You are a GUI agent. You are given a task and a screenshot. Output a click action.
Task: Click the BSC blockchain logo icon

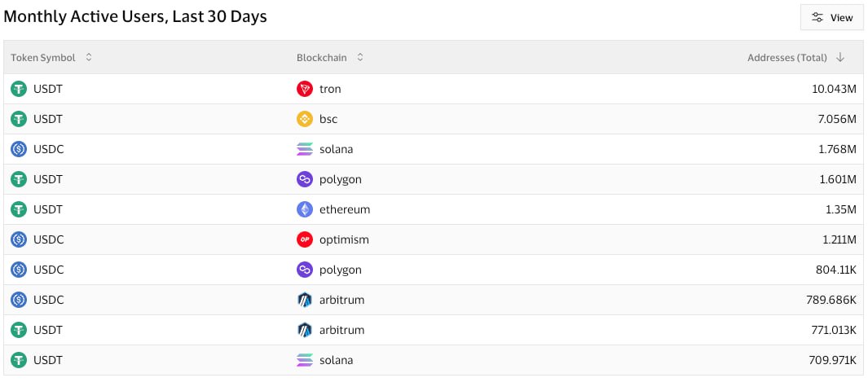point(305,119)
